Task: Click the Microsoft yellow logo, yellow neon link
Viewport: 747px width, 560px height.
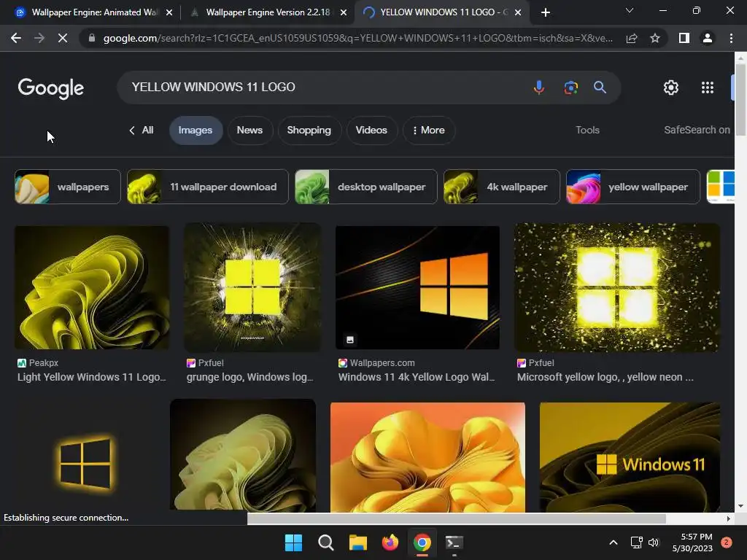Action: click(x=605, y=377)
